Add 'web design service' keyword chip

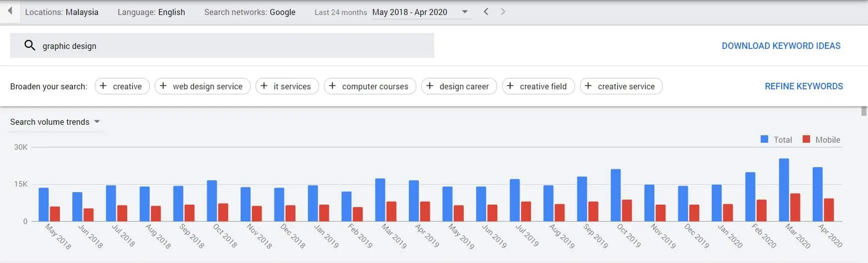pos(203,86)
